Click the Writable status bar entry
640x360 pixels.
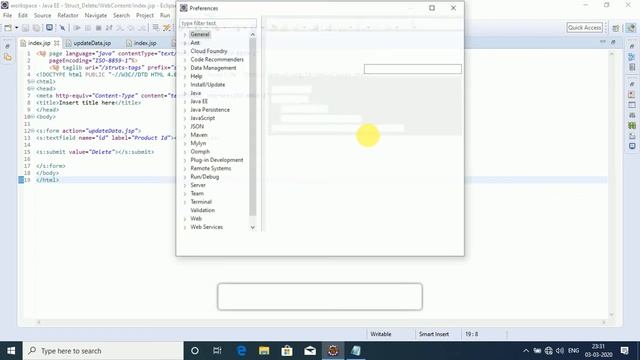(381, 334)
